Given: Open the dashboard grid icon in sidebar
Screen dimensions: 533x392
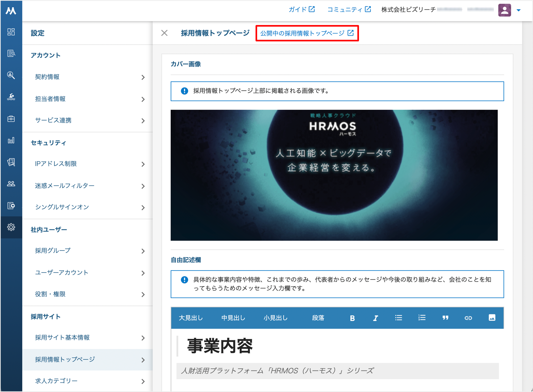Looking at the screenshot, I should [11, 32].
